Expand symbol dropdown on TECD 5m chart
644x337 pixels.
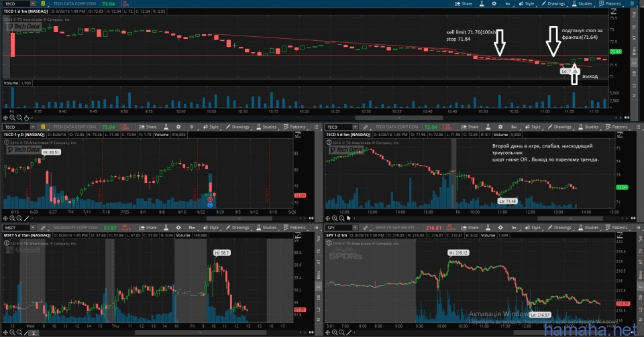[356, 127]
